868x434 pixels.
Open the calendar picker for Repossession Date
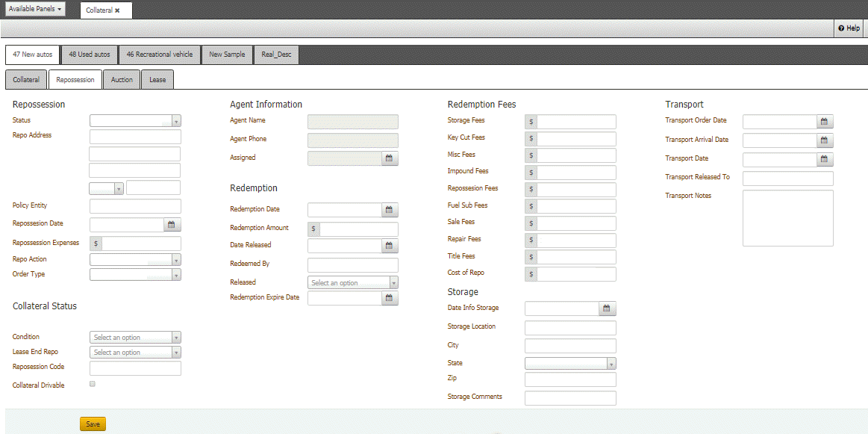(x=171, y=225)
